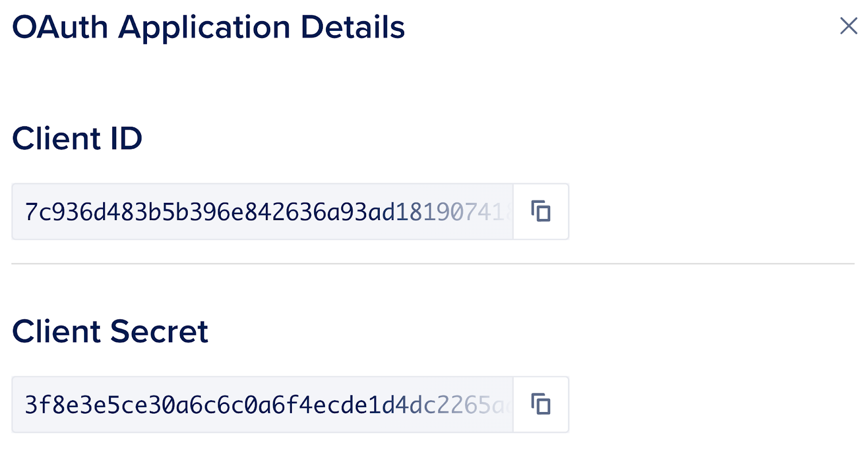The width and height of the screenshot is (868, 456).
Task: Select the duplicate-pages icon next to the ID field
Action: point(540,211)
